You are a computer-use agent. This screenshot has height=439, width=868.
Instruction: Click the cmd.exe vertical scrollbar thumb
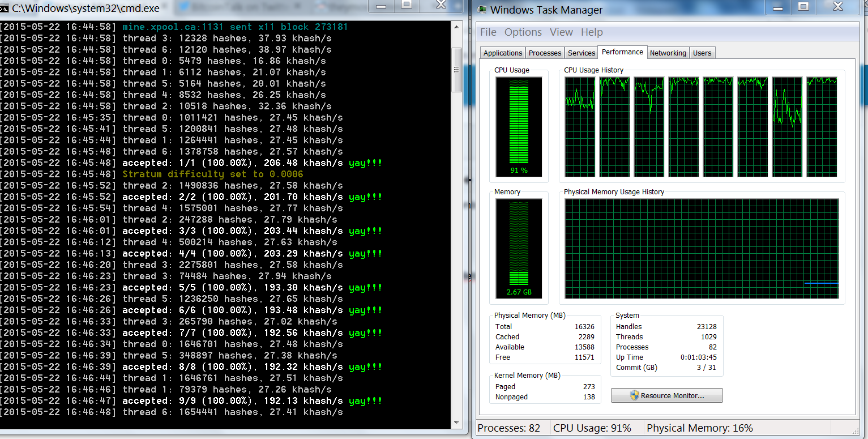pos(456,69)
